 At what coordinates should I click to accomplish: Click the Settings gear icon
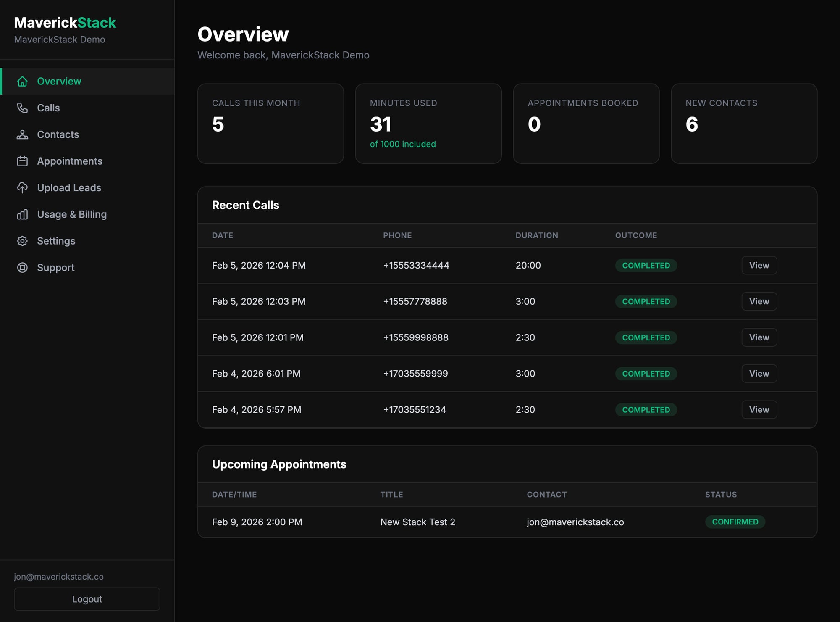click(x=22, y=241)
